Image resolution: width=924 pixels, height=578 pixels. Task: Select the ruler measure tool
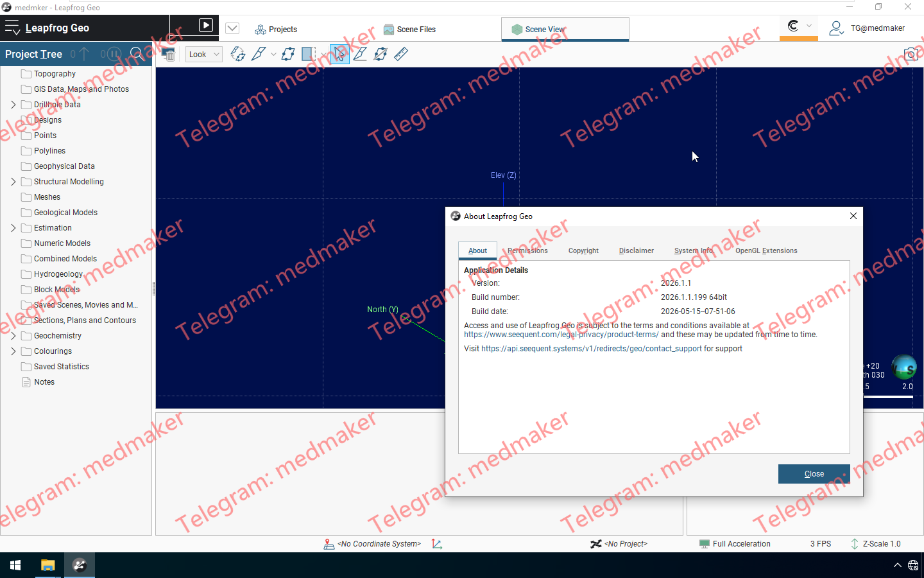pos(401,55)
